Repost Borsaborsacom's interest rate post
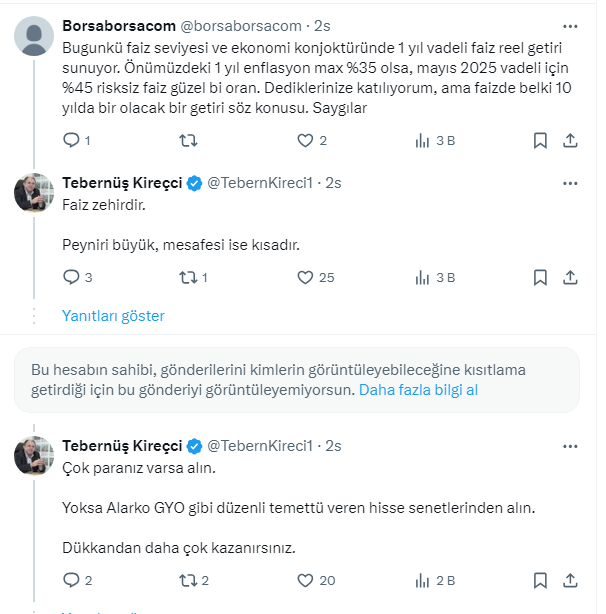 (186, 141)
